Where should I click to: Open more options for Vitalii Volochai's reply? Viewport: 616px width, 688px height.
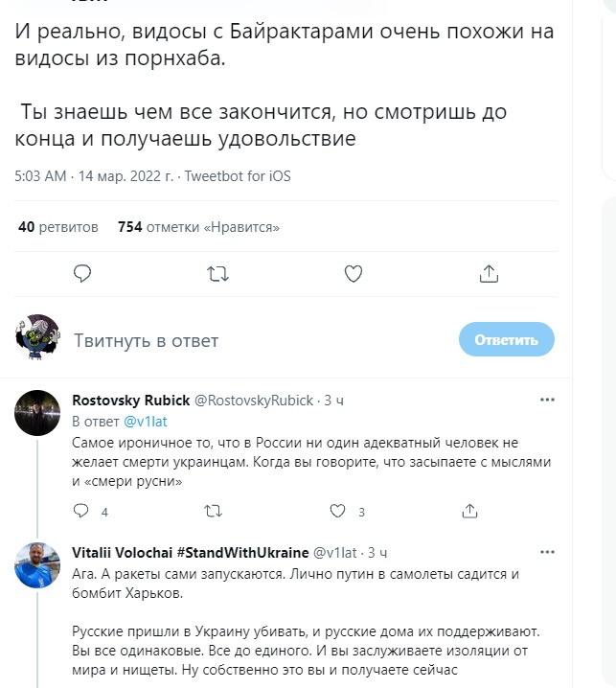[x=547, y=553]
